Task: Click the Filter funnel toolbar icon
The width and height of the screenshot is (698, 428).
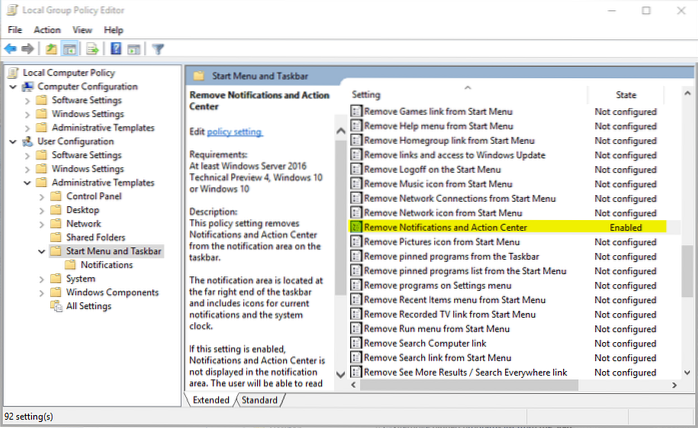Action: (x=158, y=48)
